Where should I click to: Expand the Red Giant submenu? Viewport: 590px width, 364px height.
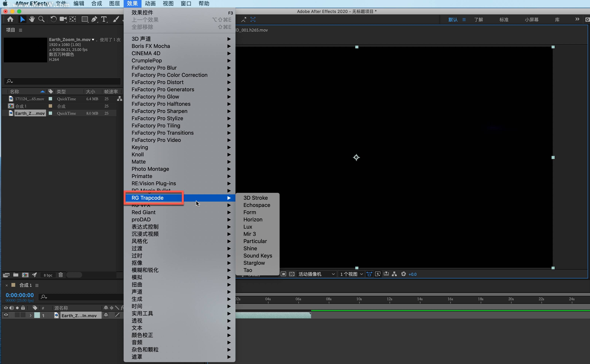point(143,212)
